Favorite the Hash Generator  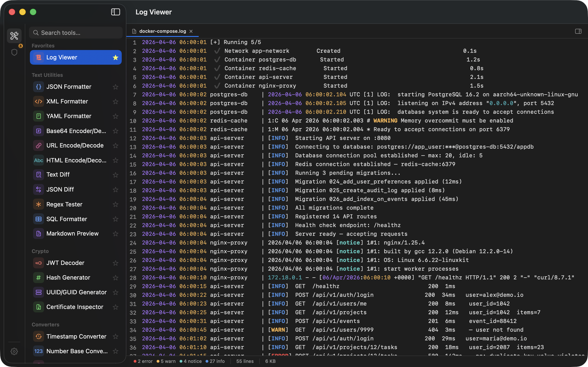(x=116, y=278)
